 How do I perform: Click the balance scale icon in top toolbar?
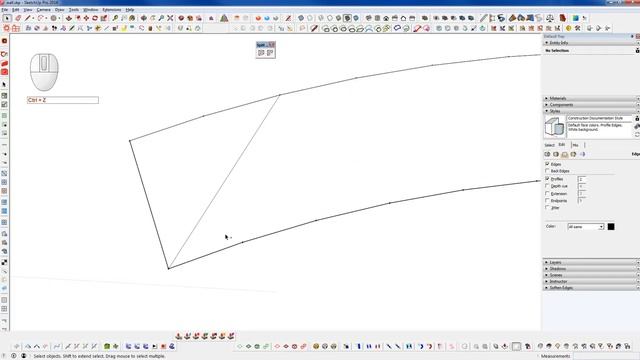coord(550,18)
